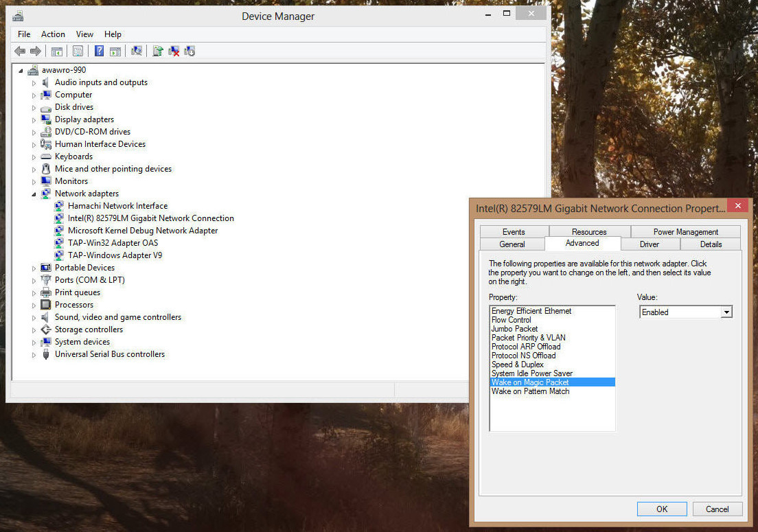This screenshot has height=532, width=758.
Task: Click the Show/Hide Console Tree icon
Action: tap(57, 51)
